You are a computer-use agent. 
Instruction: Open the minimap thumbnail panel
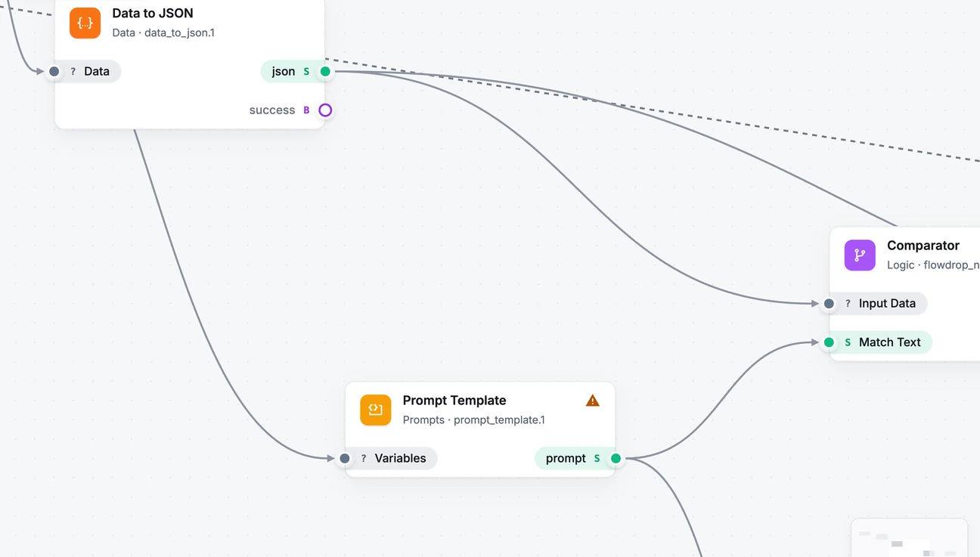(x=910, y=537)
